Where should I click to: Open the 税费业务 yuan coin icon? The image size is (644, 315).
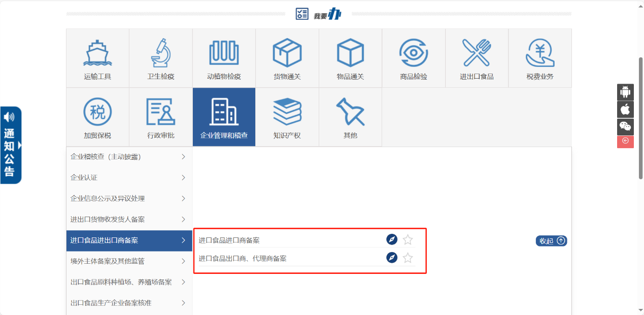[x=539, y=53]
